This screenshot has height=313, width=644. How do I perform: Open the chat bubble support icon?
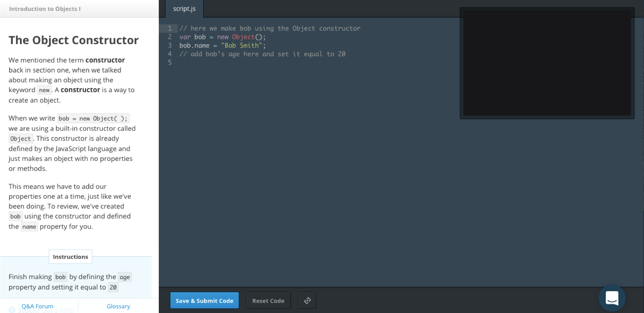point(612,298)
